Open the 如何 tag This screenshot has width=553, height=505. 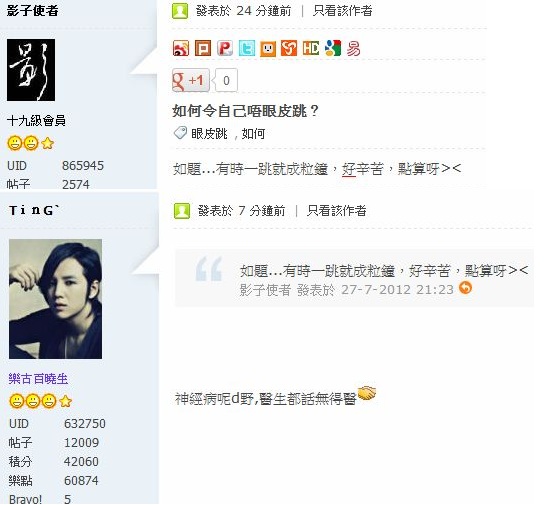tap(253, 134)
